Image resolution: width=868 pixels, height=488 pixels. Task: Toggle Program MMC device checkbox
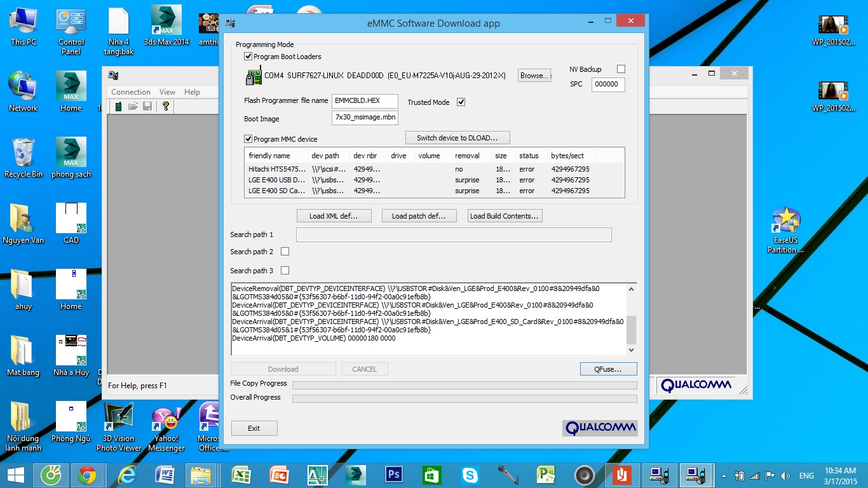(248, 139)
